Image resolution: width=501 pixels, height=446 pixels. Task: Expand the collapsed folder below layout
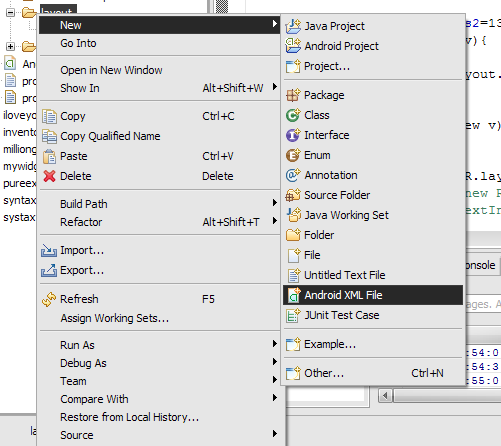(x=10, y=46)
